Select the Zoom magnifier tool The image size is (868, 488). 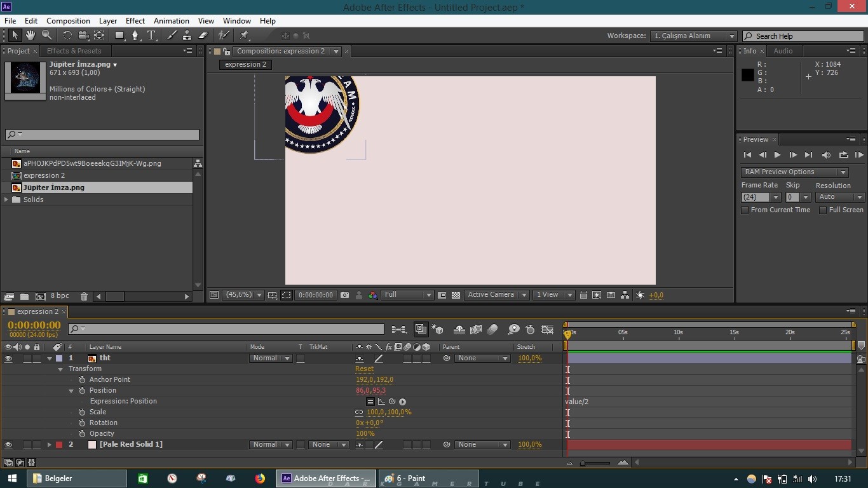pyautogui.click(x=46, y=36)
